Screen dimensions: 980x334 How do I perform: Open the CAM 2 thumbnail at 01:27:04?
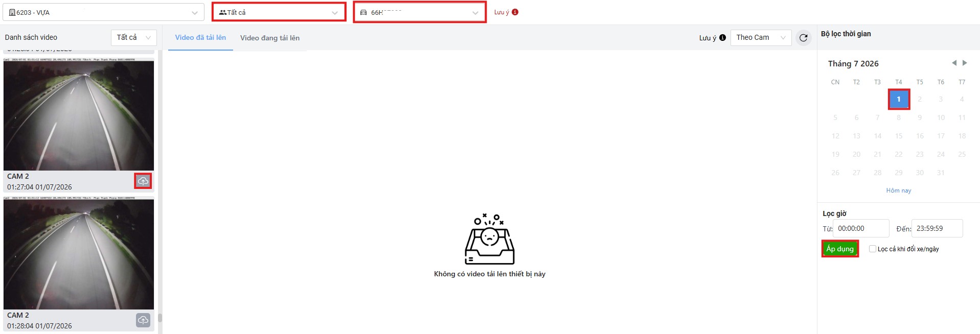click(79, 114)
